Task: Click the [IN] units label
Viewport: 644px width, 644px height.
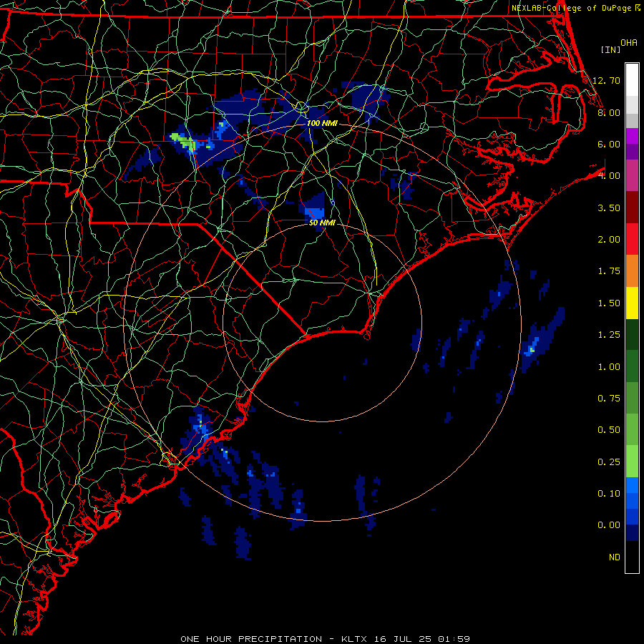Action: coord(611,49)
